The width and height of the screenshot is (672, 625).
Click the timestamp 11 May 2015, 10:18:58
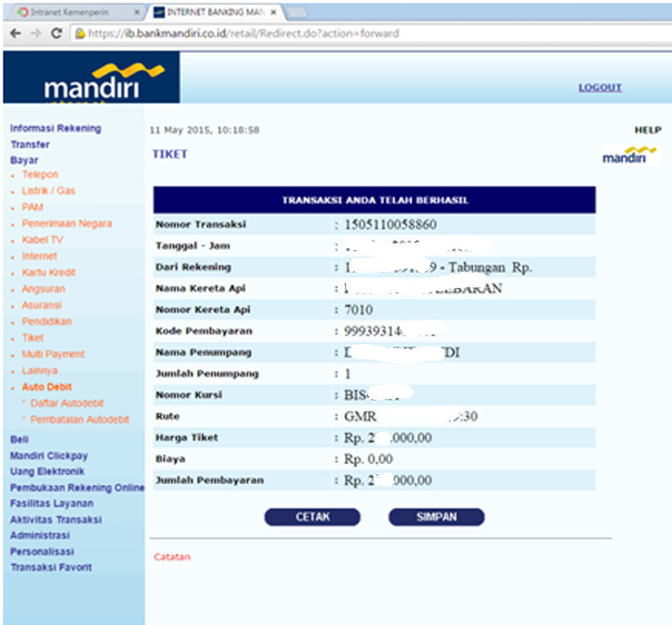point(205,129)
